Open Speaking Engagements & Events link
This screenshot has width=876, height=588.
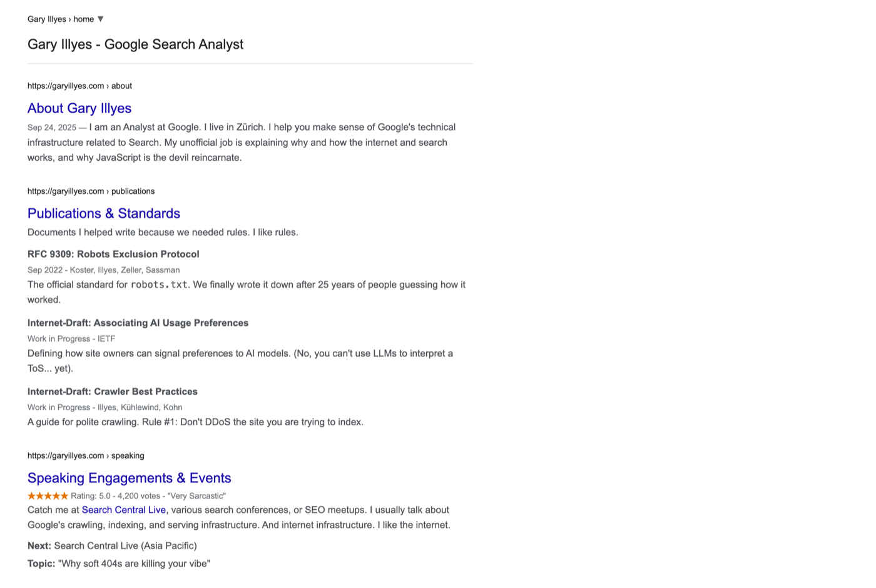[x=130, y=478]
